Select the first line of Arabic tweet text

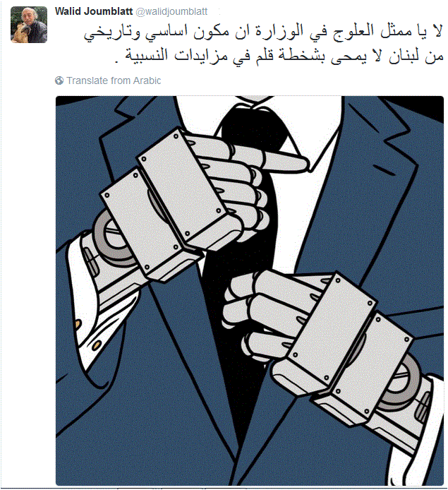click(263, 32)
